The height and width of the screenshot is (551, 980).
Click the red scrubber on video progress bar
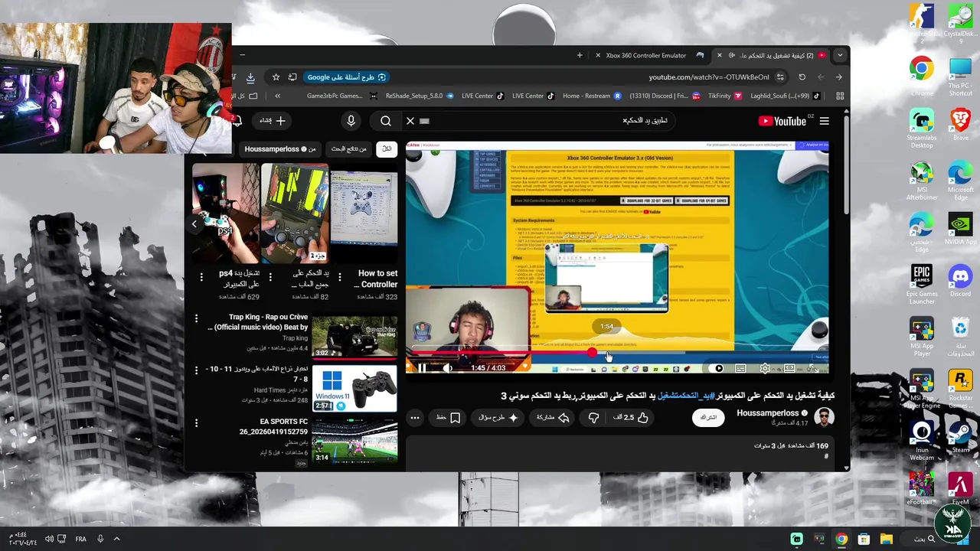[592, 353]
